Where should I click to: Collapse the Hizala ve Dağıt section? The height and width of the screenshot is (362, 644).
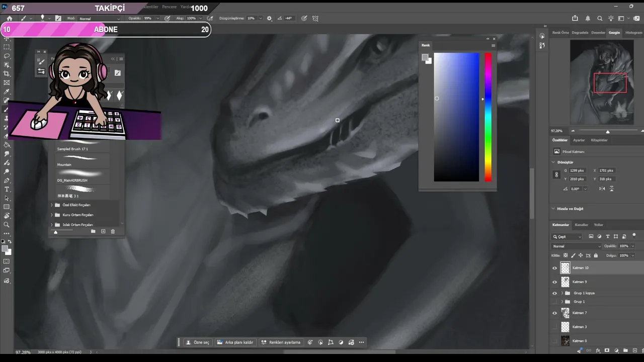tap(553, 209)
